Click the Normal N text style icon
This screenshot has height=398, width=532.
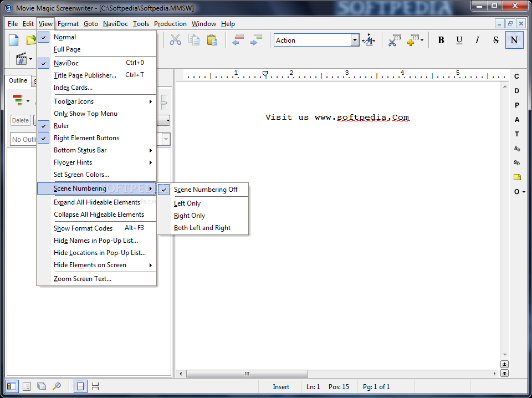(x=514, y=40)
